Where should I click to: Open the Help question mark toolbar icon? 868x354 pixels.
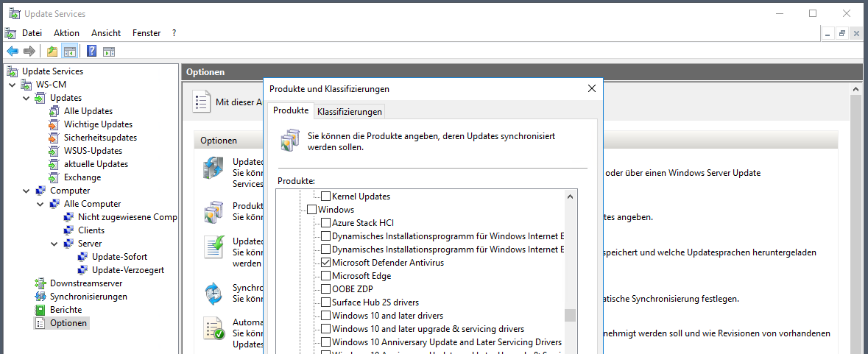(x=92, y=52)
